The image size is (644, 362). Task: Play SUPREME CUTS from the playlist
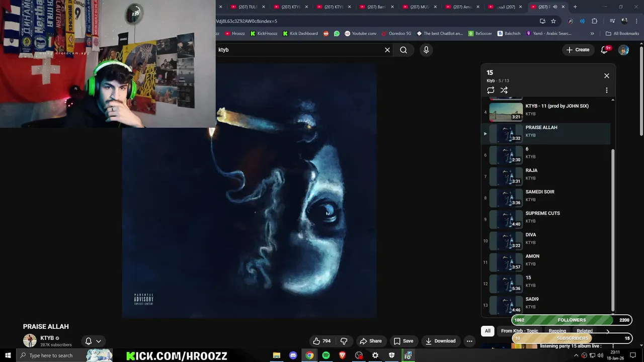(x=546, y=219)
